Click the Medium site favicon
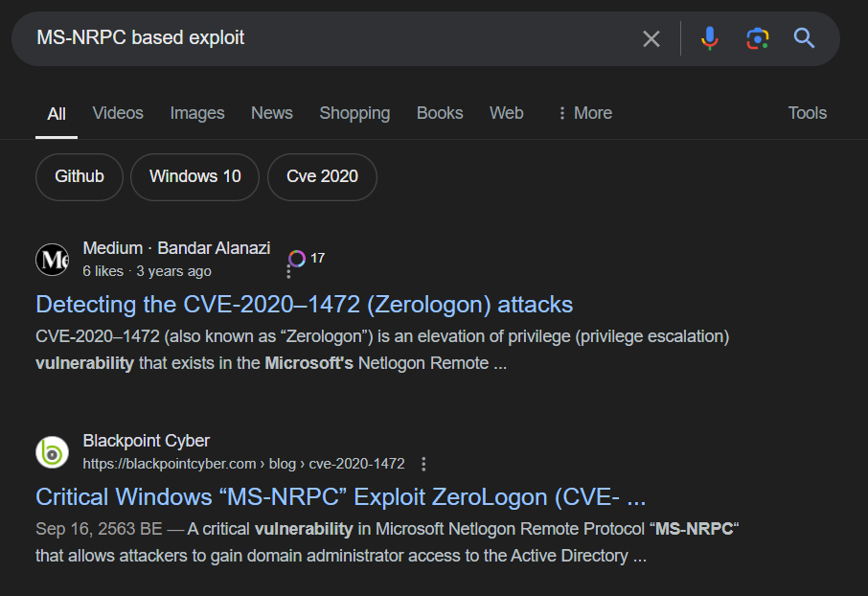Image resolution: width=868 pixels, height=596 pixels. click(52, 259)
